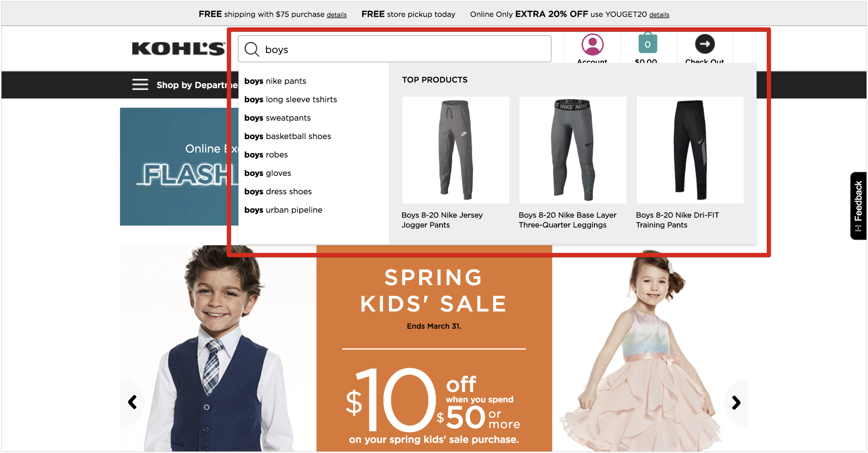The image size is (868, 453).
Task: Open the Account profile icon
Action: coord(592,45)
